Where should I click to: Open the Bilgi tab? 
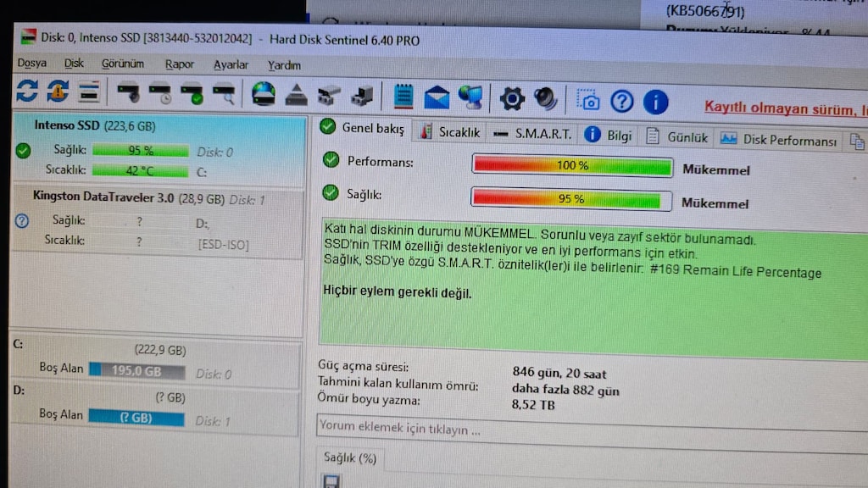[x=608, y=136]
